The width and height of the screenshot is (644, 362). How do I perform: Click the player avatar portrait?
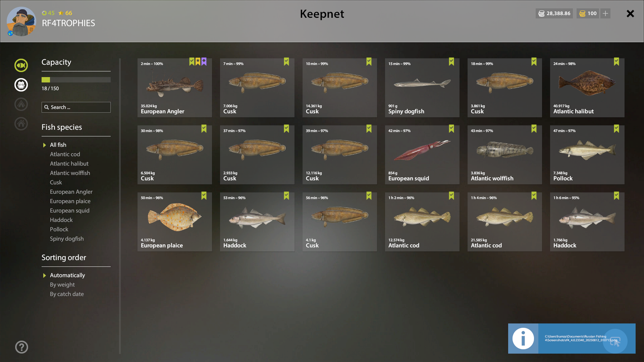pyautogui.click(x=21, y=22)
